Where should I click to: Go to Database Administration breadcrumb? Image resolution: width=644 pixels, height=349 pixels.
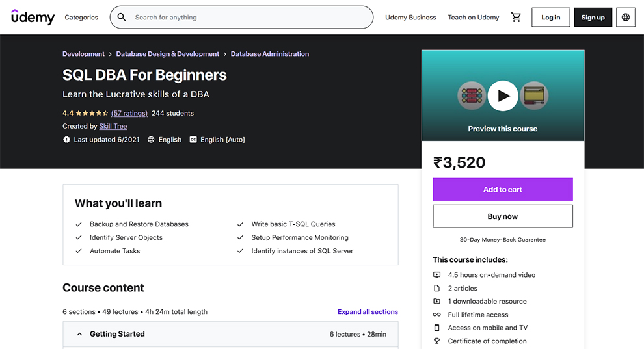(270, 54)
